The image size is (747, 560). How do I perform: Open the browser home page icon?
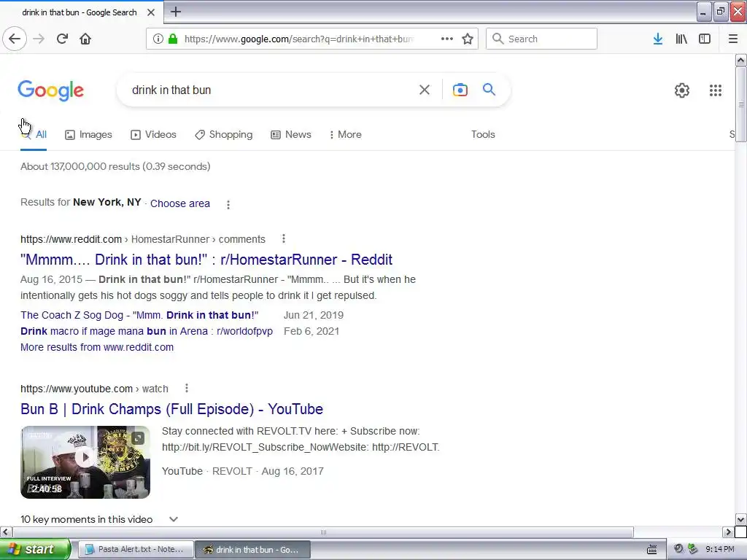tap(85, 39)
